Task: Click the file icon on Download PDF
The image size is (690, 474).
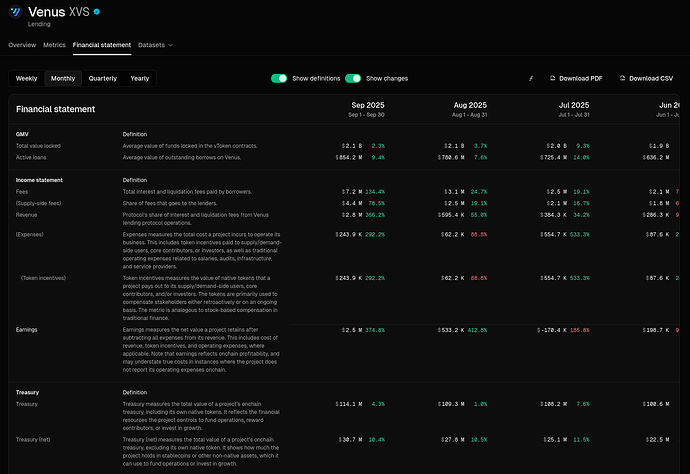Action: point(550,78)
